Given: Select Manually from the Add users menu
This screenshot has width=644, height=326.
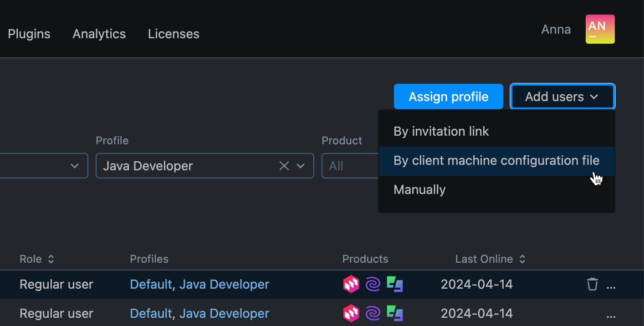Looking at the screenshot, I should click(419, 189).
